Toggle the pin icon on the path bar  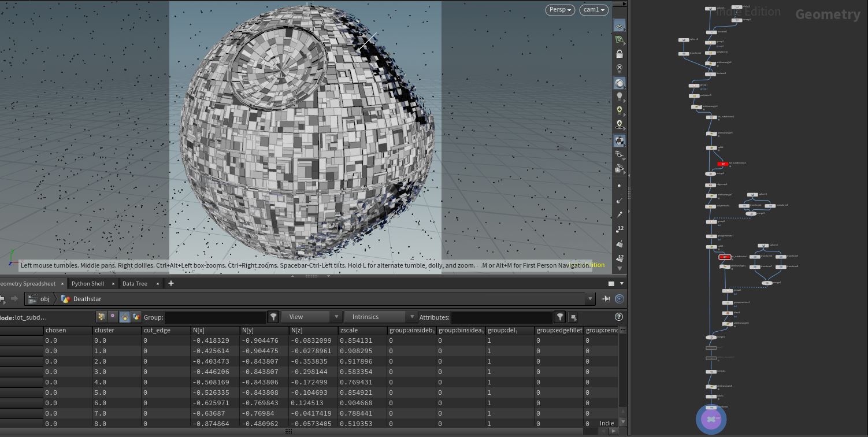pyautogui.click(x=606, y=299)
